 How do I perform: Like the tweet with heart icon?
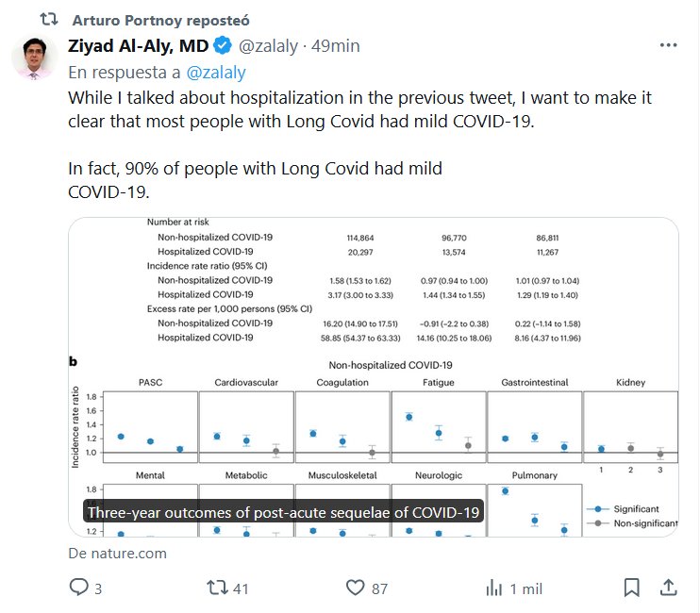click(355, 588)
